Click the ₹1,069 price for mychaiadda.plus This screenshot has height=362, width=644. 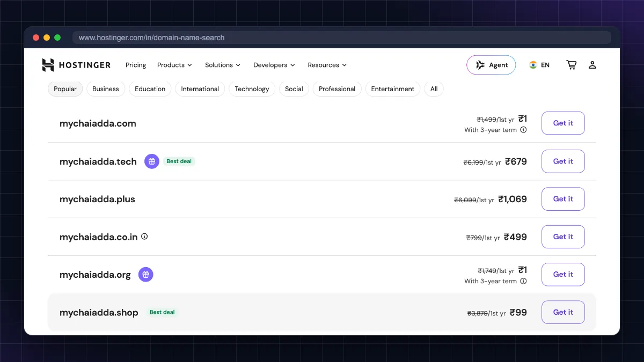(x=513, y=199)
